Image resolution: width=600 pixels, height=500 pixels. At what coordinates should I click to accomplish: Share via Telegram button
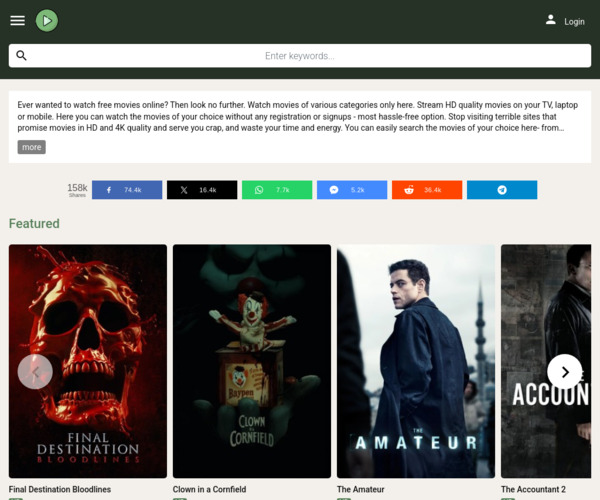(x=502, y=190)
